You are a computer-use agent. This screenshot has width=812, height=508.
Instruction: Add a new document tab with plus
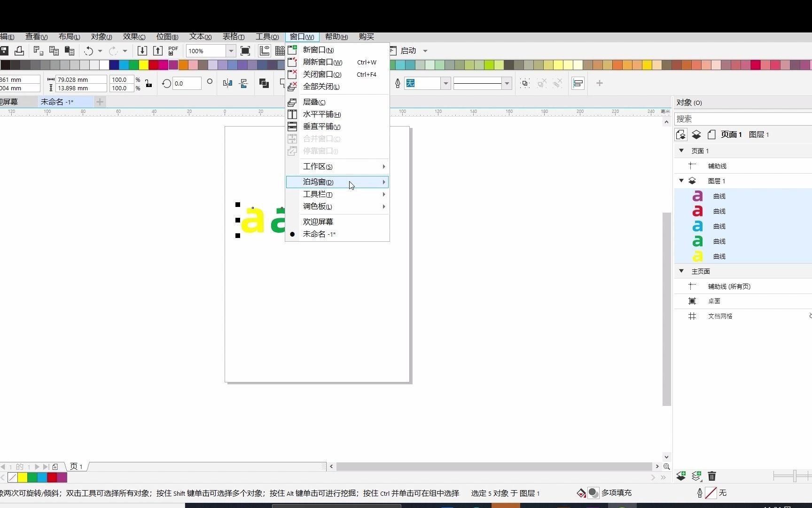[x=100, y=102]
